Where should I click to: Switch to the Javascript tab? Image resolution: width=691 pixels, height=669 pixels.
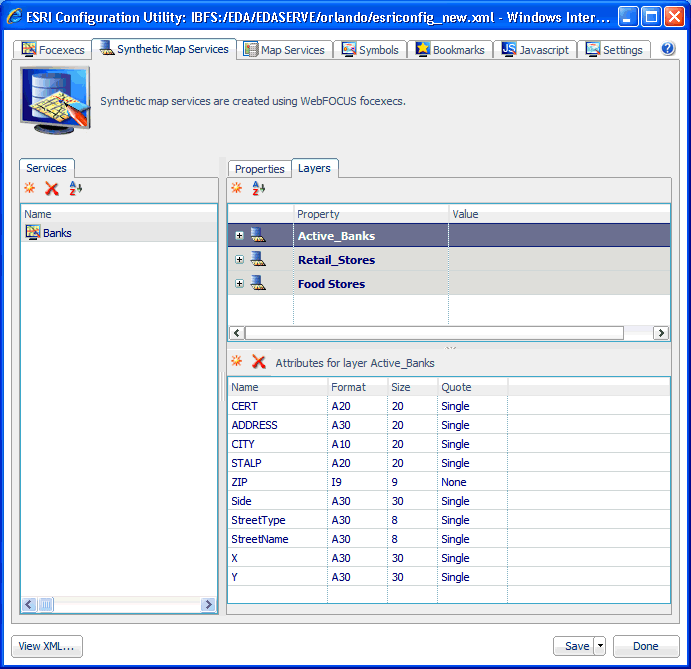pyautogui.click(x=535, y=49)
